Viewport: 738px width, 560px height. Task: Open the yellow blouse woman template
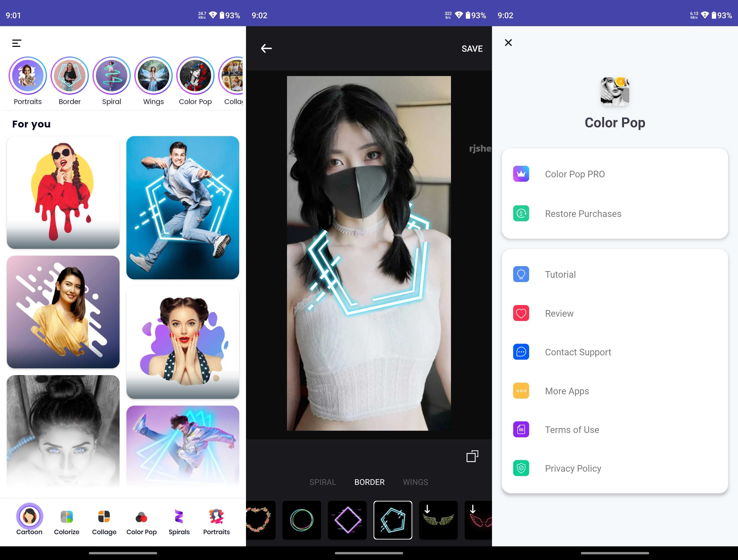click(x=63, y=312)
